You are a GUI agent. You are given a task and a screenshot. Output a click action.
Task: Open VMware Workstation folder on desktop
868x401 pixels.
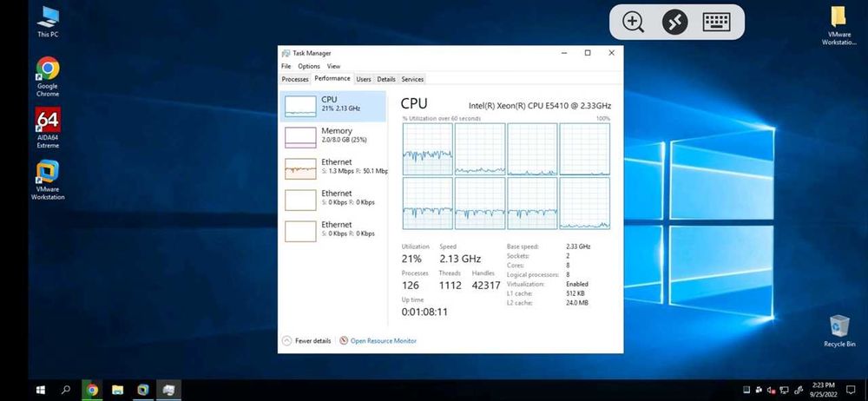838,25
